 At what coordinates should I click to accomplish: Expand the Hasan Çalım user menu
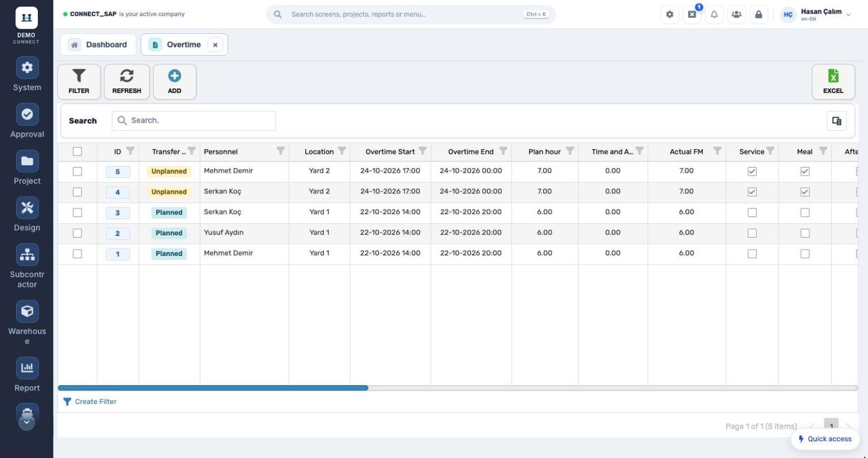click(816, 14)
